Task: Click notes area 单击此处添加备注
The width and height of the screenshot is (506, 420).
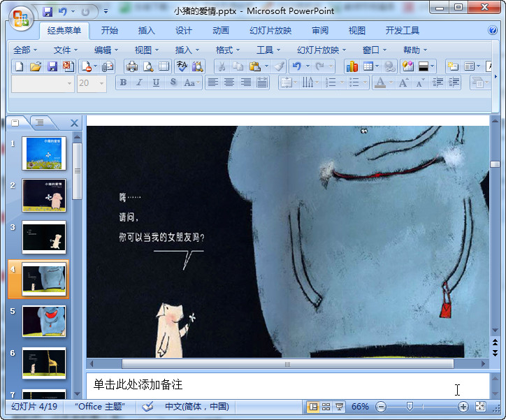Action: pos(138,384)
